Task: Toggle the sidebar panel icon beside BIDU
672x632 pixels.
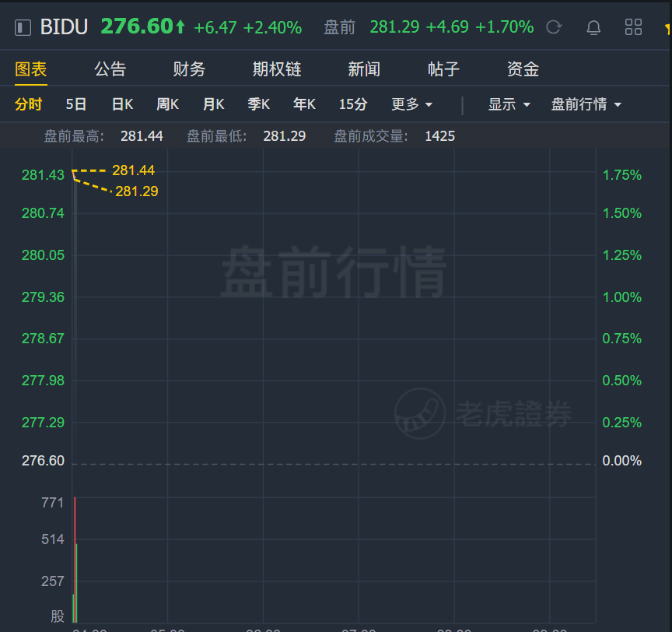Action: pyautogui.click(x=23, y=27)
